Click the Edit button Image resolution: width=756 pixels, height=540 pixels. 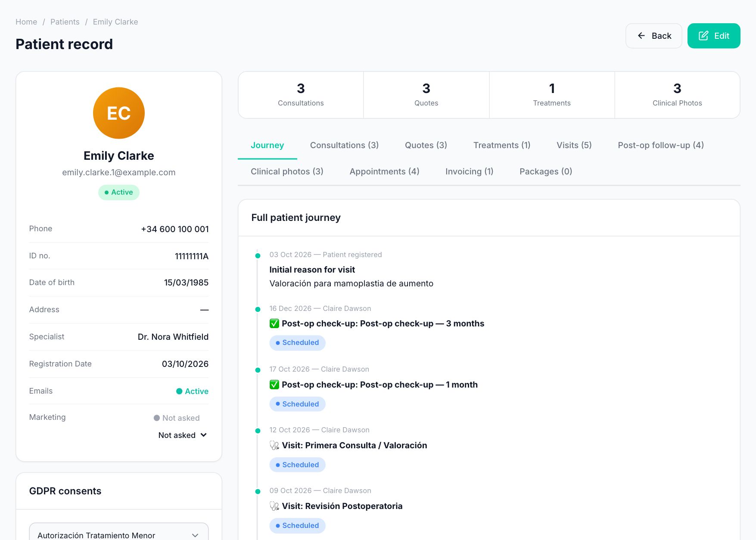point(714,36)
